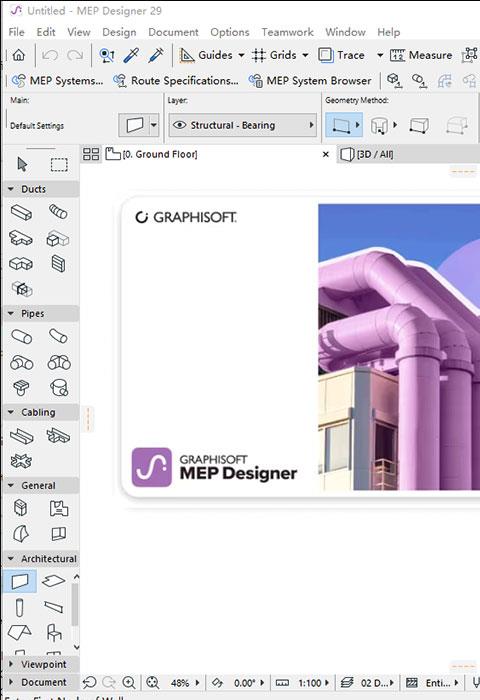Select the straight wall geometry method
The height and width of the screenshot is (700, 480).
coord(342,125)
